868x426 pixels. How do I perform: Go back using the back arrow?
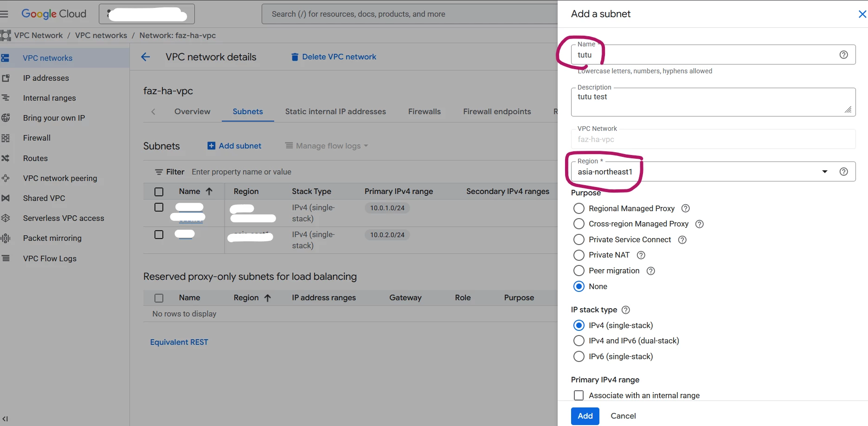(146, 57)
